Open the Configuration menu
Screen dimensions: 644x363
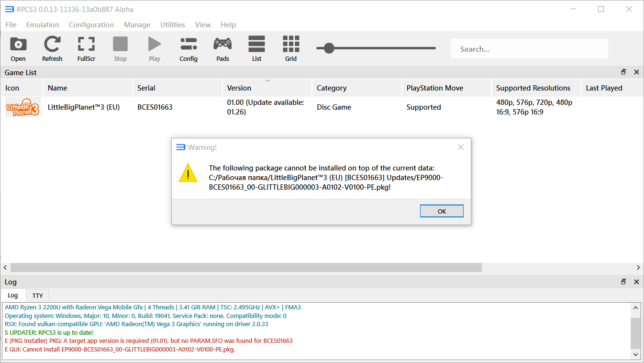pos(91,25)
